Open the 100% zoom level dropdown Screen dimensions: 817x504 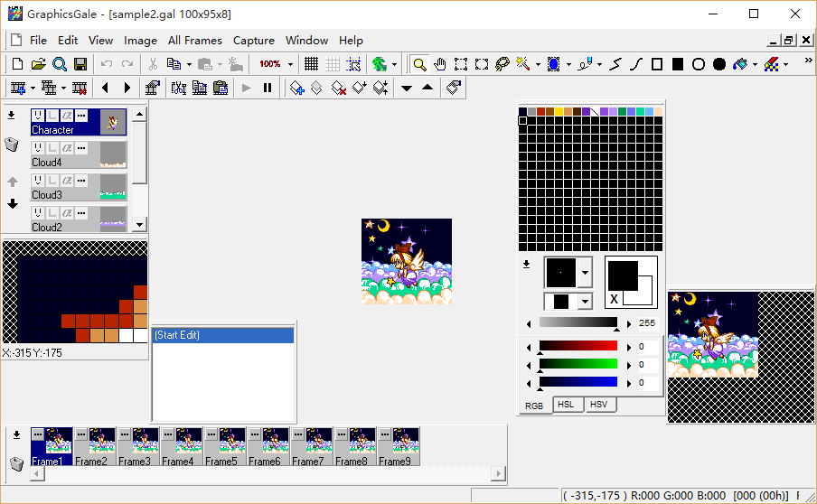pos(290,64)
